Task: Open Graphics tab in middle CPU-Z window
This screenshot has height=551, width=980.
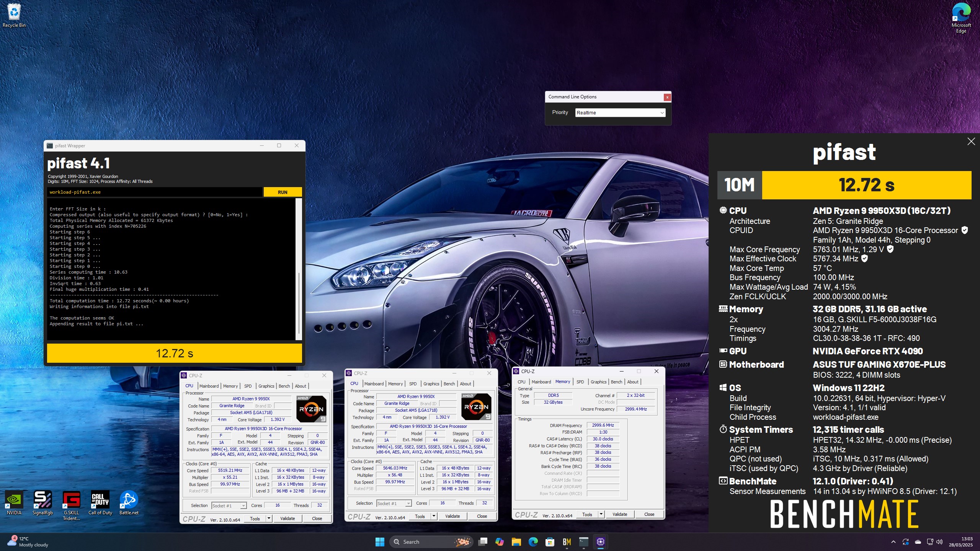Action: point(431,384)
